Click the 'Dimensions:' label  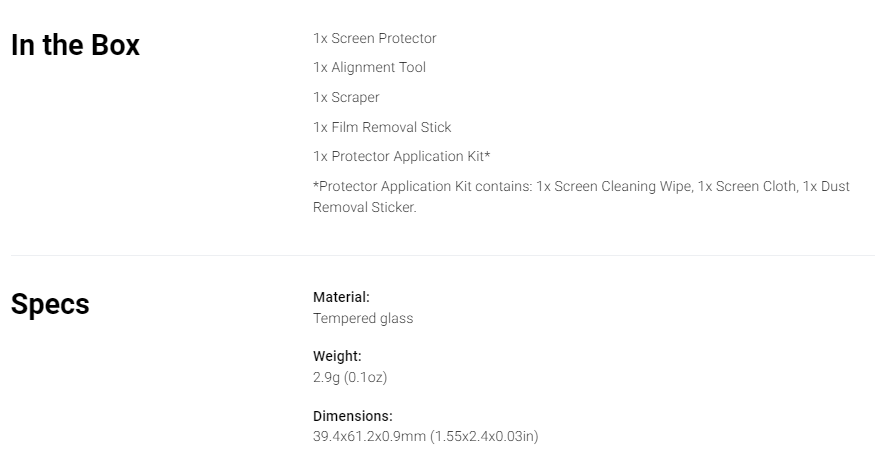(353, 416)
